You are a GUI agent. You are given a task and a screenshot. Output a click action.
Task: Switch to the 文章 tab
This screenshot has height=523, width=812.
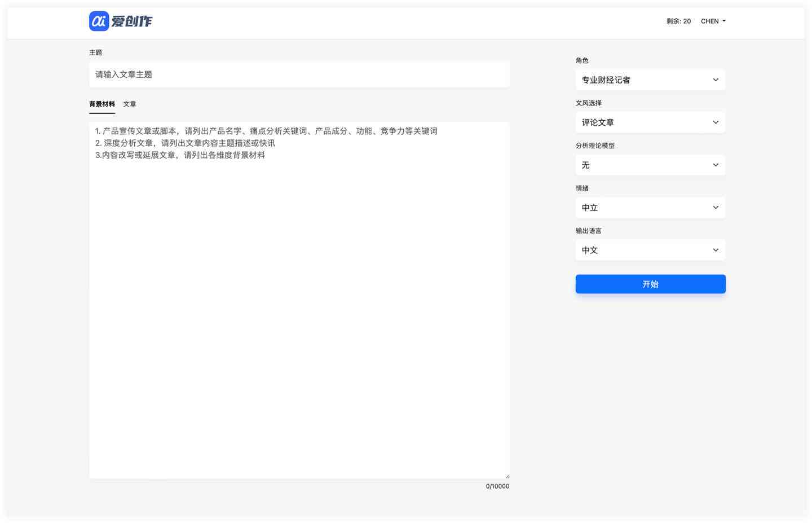click(x=130, y=104)
